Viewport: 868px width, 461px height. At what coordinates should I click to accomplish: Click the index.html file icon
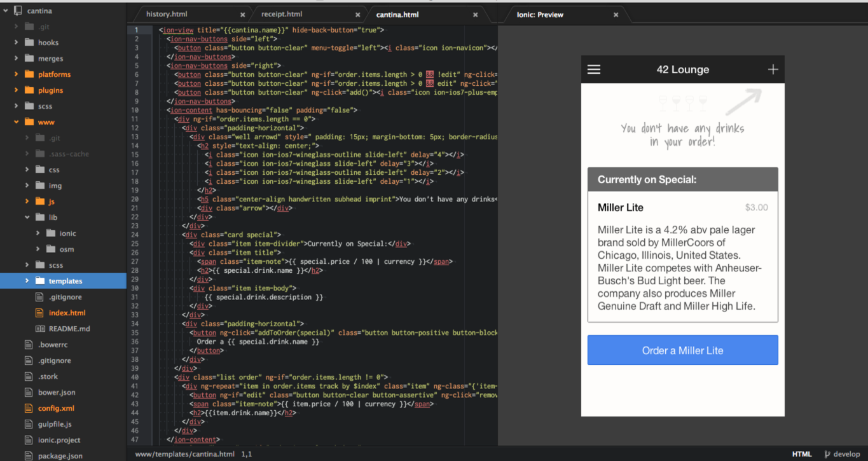pyautogui.click(x=39, y=313)
